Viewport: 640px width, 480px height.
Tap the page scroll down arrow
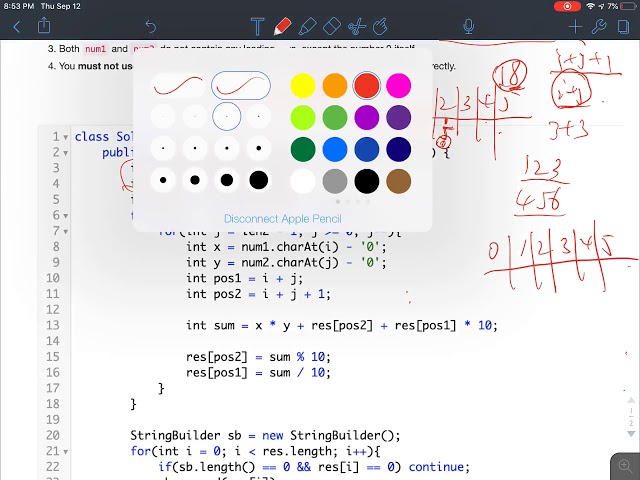(631, 434)
